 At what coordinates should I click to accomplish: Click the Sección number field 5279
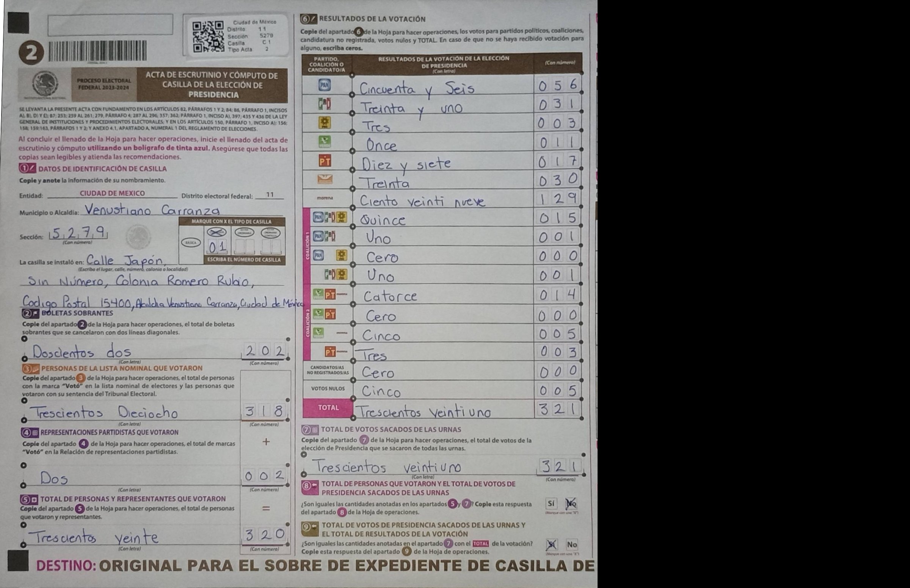point(78,232)
